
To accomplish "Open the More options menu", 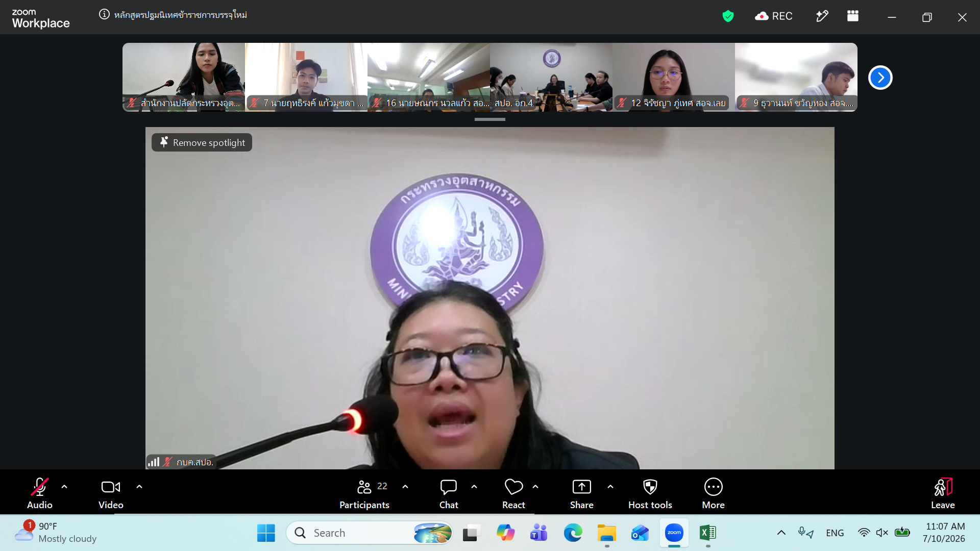I will coord(714,493).
